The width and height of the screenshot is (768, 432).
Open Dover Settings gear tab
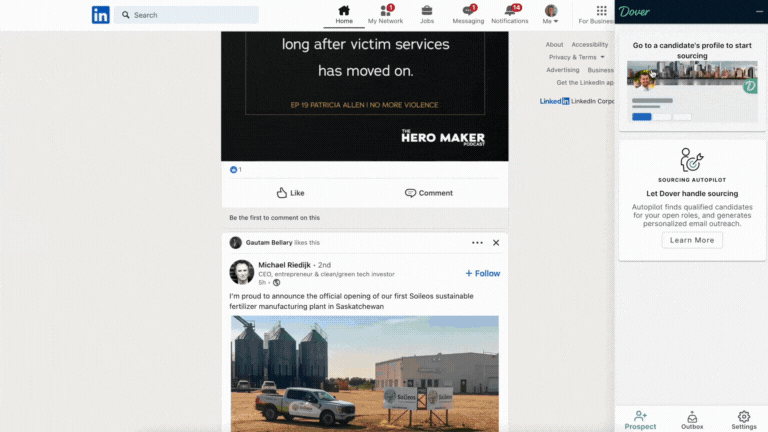(743, 419)
